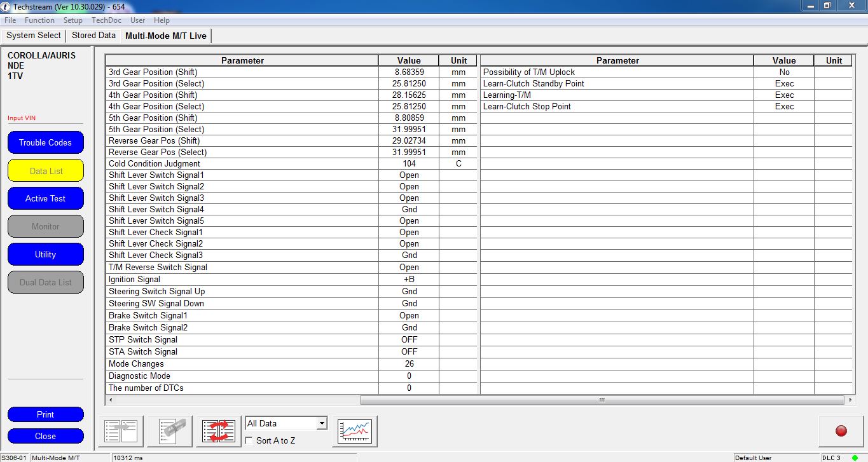868x462 pixels.
Task: Open the Trouble Codes screen
Action: click(x=46, y=142)
